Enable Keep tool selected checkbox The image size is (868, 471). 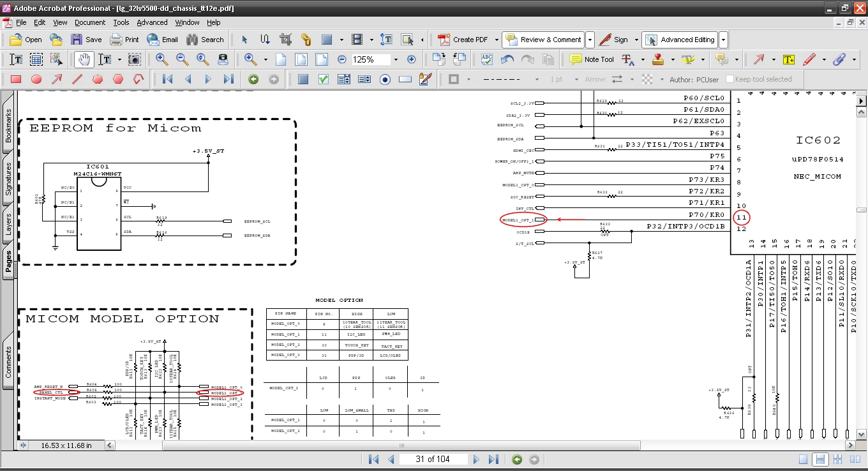click(x=730, y=80)
